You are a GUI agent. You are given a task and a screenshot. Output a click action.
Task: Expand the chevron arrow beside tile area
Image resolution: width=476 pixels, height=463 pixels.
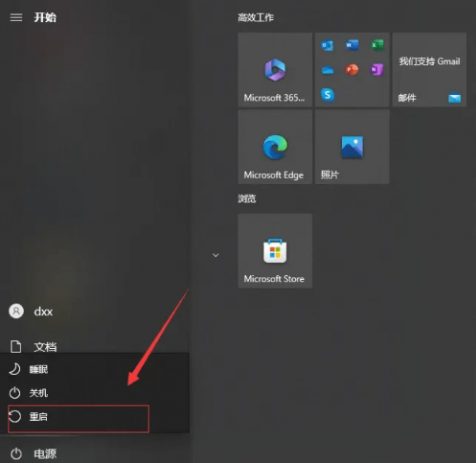click(216, 255)
